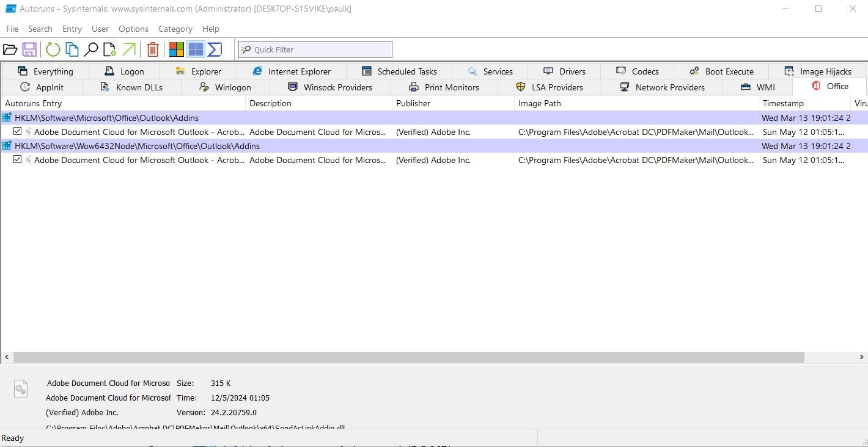
Task: Click the Copy toolbar icon
Action: click(x=72, y=49)
